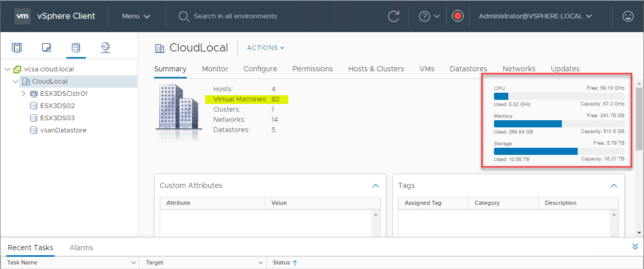Image resolution: width=644 pixels, height=269 pixels.
Task: Collapse the vcsa.cloud.local tree node
Action: coord(7,69)
